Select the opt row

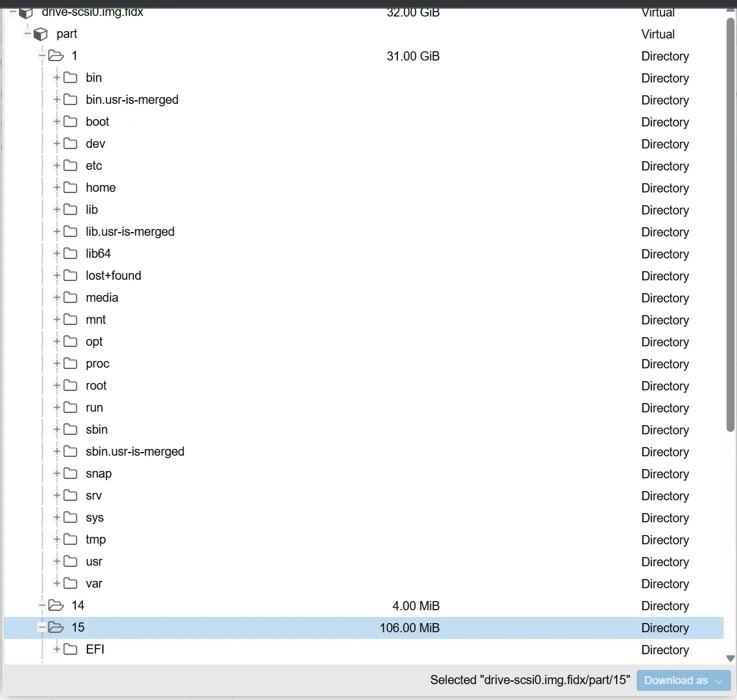point(364,341)
